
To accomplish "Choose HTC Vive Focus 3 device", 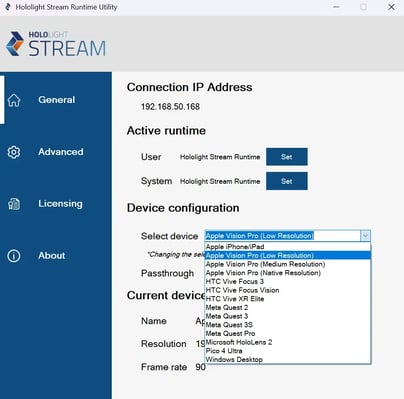I will coord(288,281).
